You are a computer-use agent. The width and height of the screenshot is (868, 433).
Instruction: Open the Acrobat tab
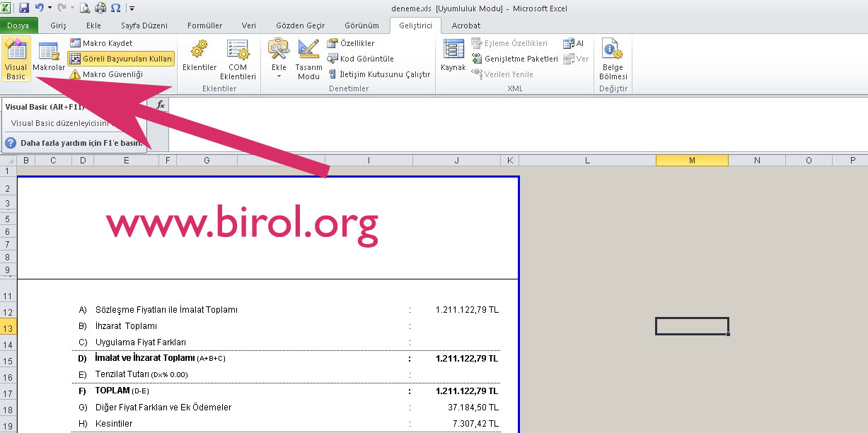(x=466, y=25)
